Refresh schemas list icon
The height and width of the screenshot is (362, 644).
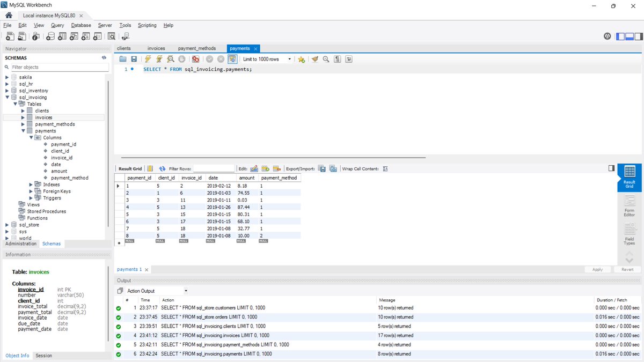(104, 57)
